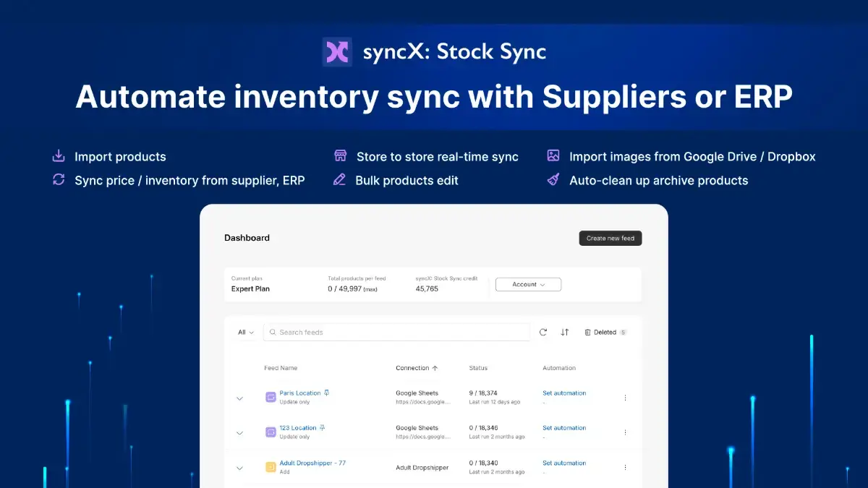Open more options for Paris Location row

625,398
